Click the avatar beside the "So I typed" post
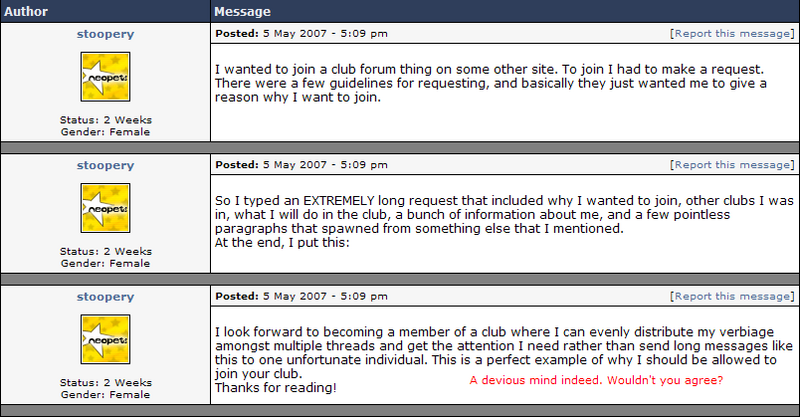 point(105,208)
